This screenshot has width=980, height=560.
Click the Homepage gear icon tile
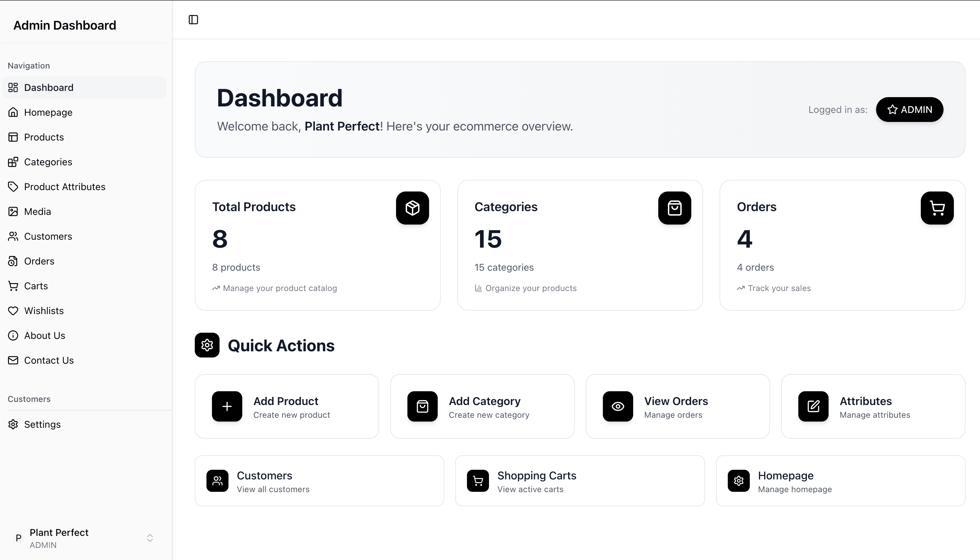(x=738, y=481)
